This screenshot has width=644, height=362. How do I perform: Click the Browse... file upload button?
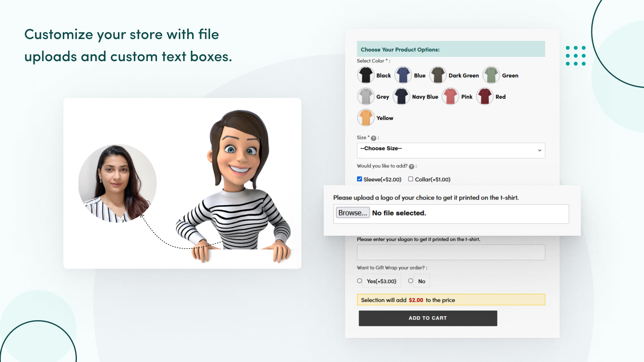pyautogui.click(x=353, y=213)
